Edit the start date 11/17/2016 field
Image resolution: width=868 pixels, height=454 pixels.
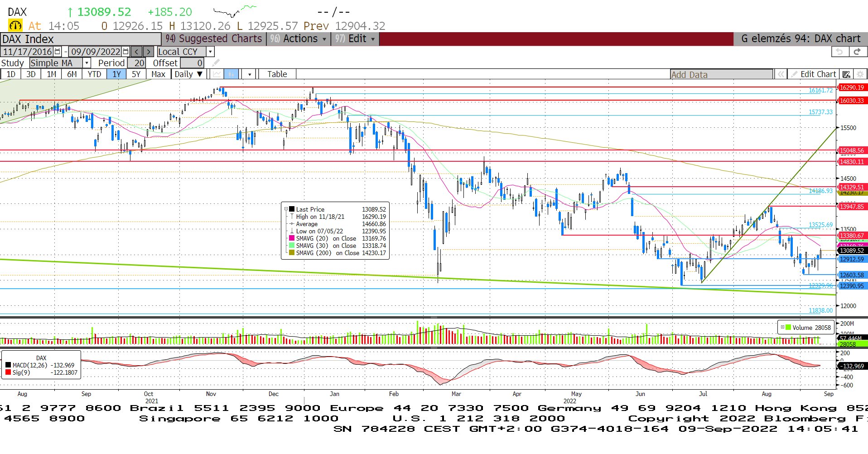(28, 52)
